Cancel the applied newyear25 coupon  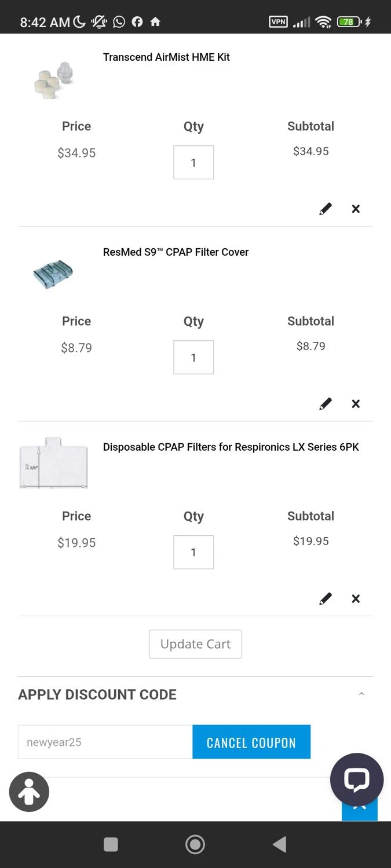pyautogui.click(x=251, y=742)
